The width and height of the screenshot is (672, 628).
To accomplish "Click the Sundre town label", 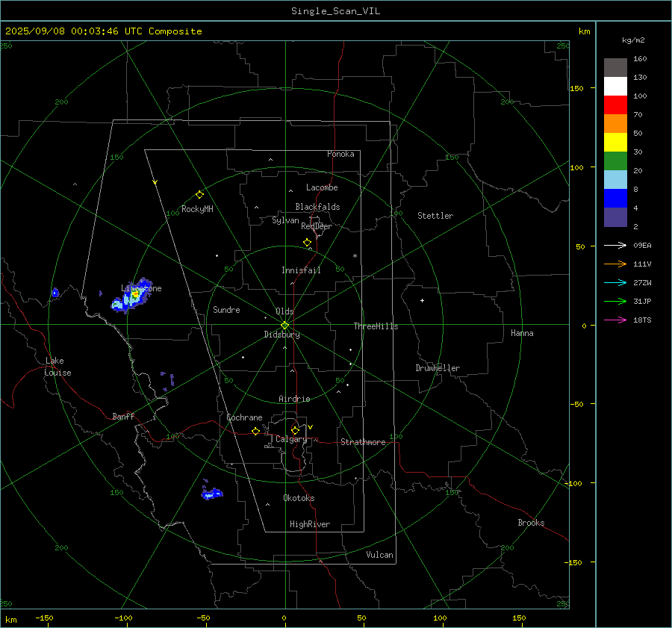I will (x=226, y=310).
